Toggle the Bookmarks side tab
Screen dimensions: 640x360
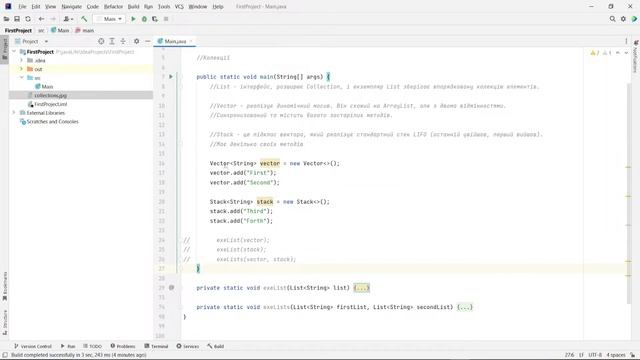[x=5, y=287]
